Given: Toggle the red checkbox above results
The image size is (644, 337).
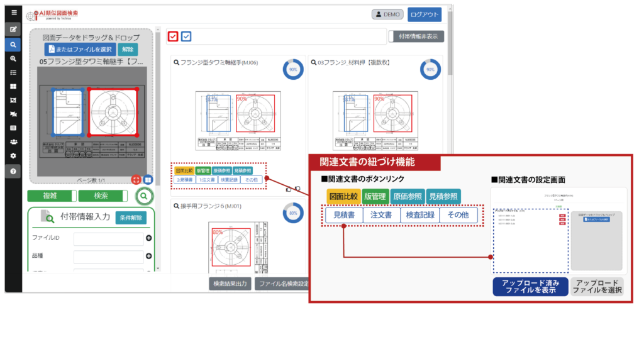Looking at the screenshot, I should coord(173,36).
